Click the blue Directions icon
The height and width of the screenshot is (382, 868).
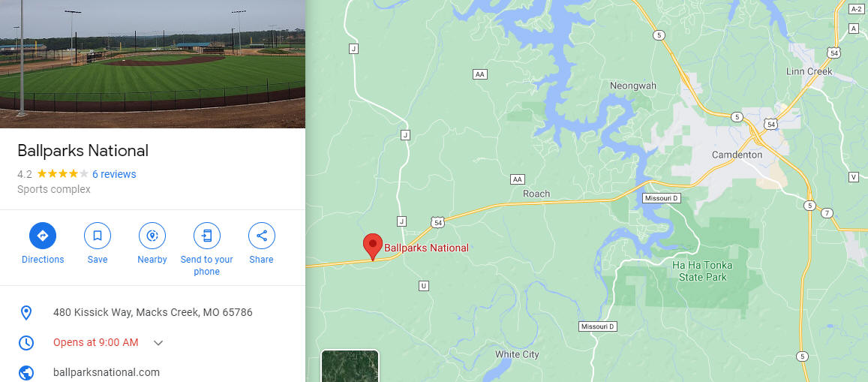43,236
